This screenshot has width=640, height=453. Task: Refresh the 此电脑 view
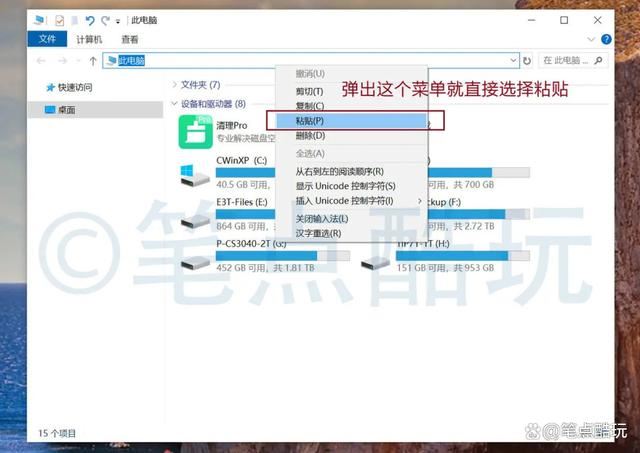pos(527,61)
